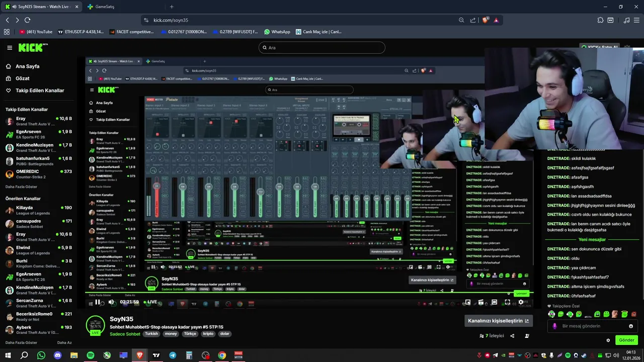Toggle theater mode in video player
The image size is (644, 362).
[494, 302]
